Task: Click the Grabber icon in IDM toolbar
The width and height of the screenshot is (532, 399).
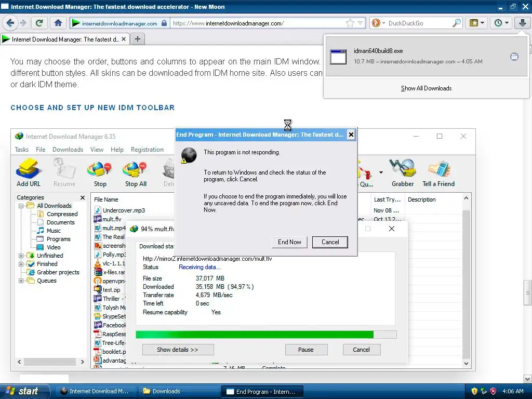Action: tap(403, 172)
